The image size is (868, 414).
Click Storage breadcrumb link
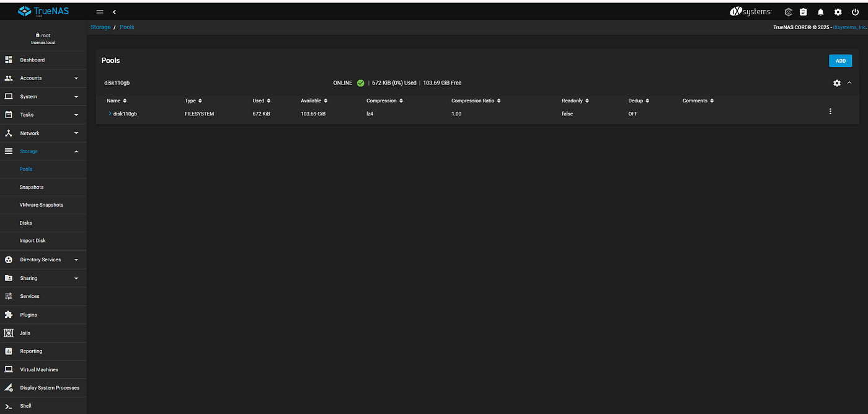pyautogui.click(x=100, y=27)
